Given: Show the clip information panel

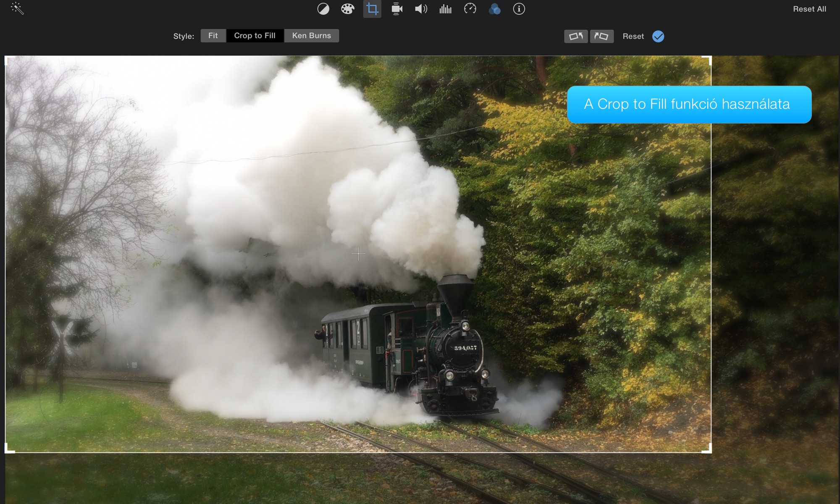Looking at the screenshot, I should point(519,9).
